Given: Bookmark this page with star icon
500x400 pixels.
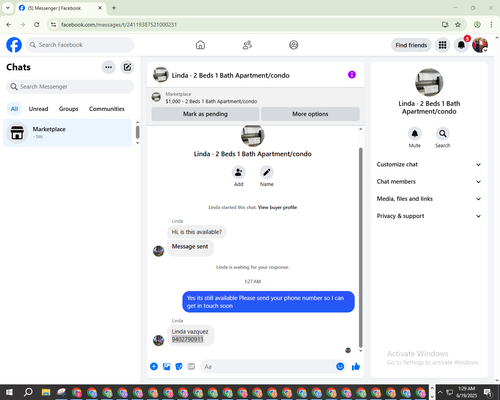Looking at the screenshot, I should point(458,25).
